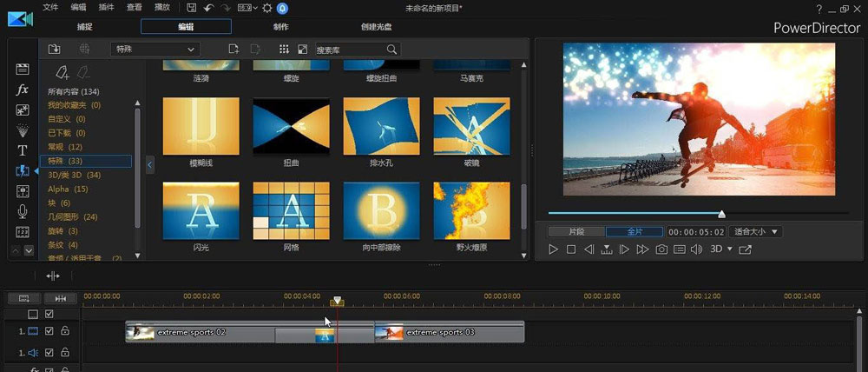The image size is (868, 372).
Task: Select the Transition Room icon
Action: click(x=23, y=170)
